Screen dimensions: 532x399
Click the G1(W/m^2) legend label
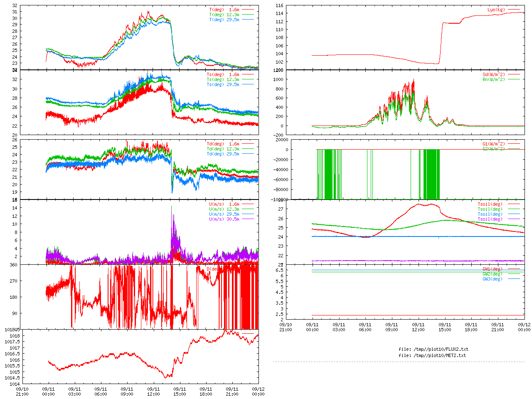click(494, 144)
